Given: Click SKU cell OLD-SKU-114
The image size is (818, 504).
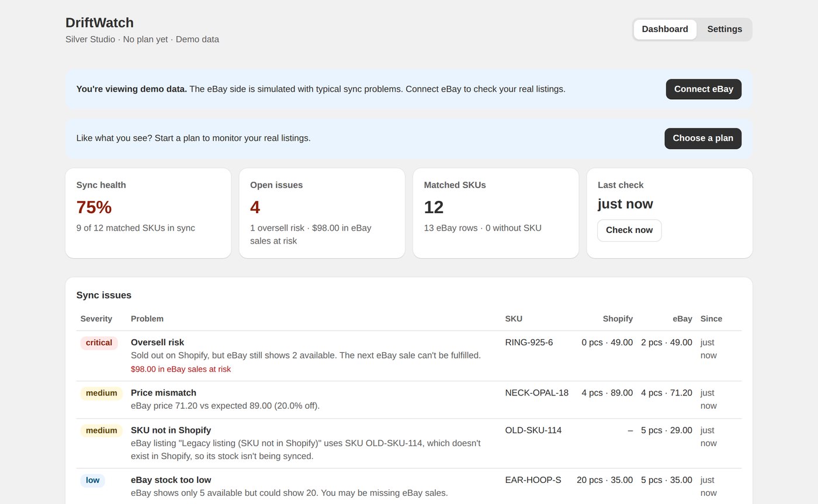Looking at the screenshot, I should tap(533, 430).
